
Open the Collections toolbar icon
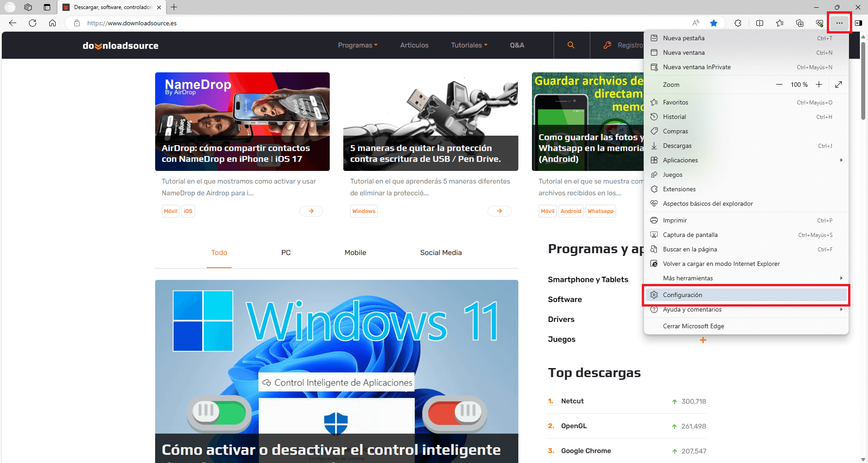point(800,23)
